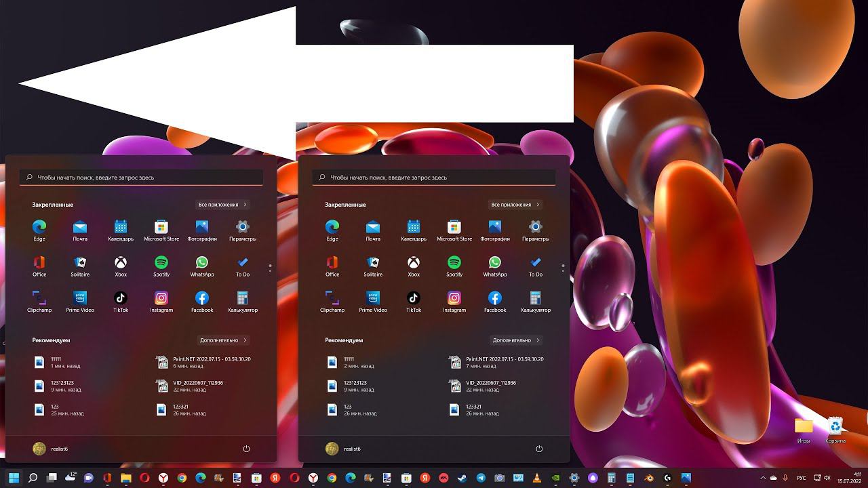Focus the search field in the left Start menu
This screenshot has width=868, height=488.
point(141,177)
